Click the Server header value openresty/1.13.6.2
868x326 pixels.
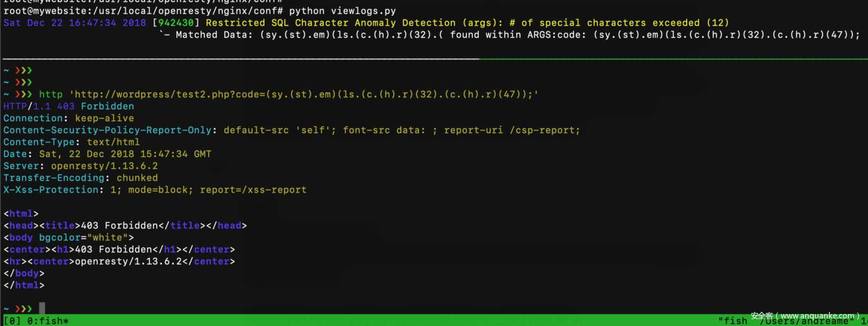point(104,166)
